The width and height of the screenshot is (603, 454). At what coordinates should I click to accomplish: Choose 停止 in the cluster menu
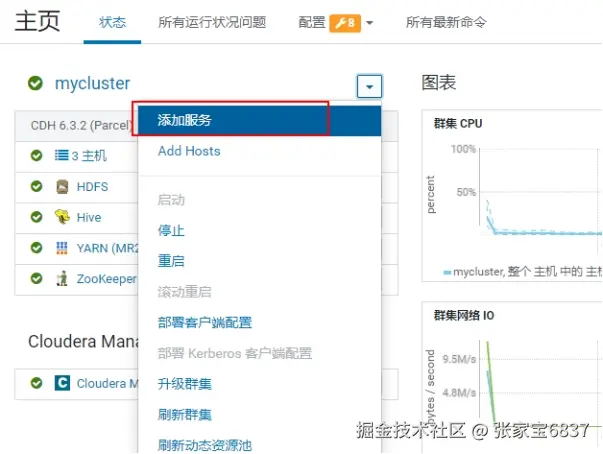171,231
